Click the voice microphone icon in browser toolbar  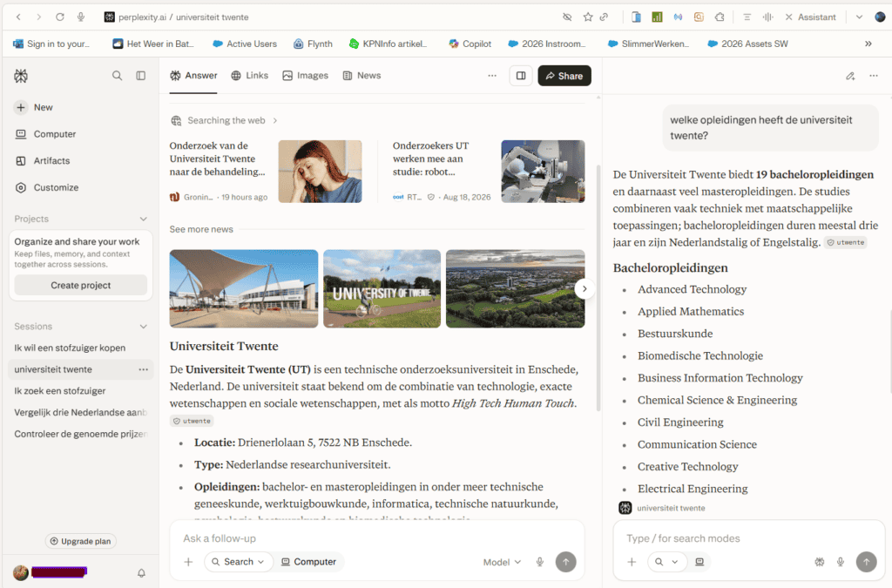pos(81,17)
